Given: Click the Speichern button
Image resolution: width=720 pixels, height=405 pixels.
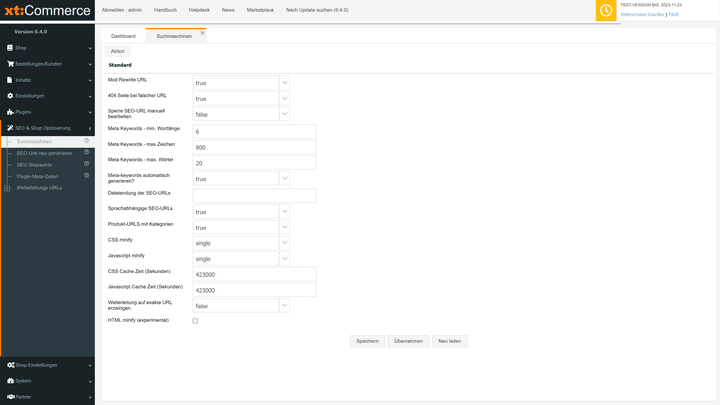Looking at the screenshot, I should click(x=367, y=341).
